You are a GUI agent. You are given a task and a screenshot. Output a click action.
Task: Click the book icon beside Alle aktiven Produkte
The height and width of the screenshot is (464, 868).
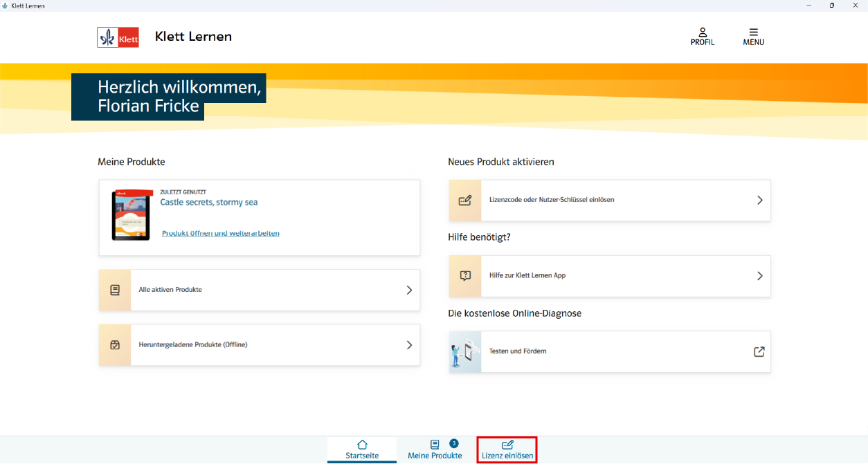tap(115, 290)
